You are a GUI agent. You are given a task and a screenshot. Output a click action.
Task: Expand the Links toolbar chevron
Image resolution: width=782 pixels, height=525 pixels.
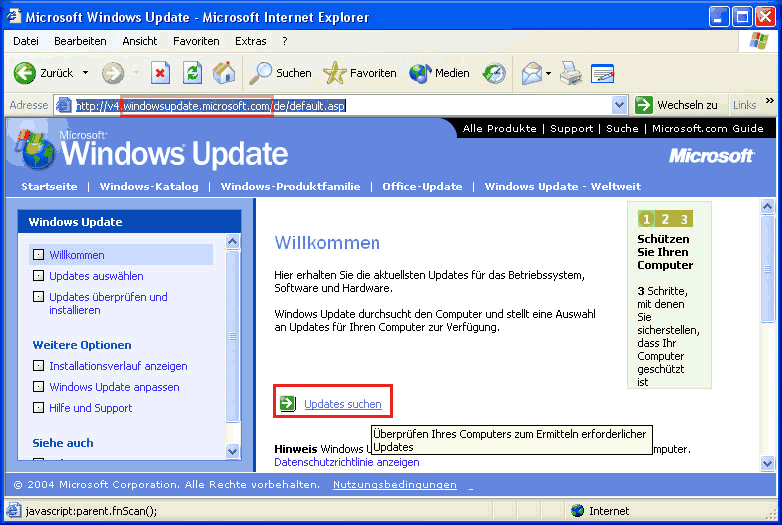tap(770, 101)
